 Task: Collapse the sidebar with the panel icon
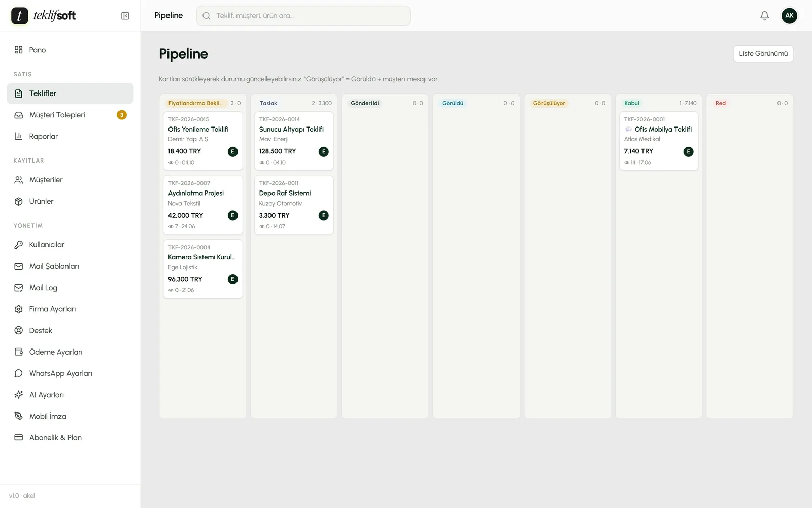pyautogui.click(x=125, y=16)
